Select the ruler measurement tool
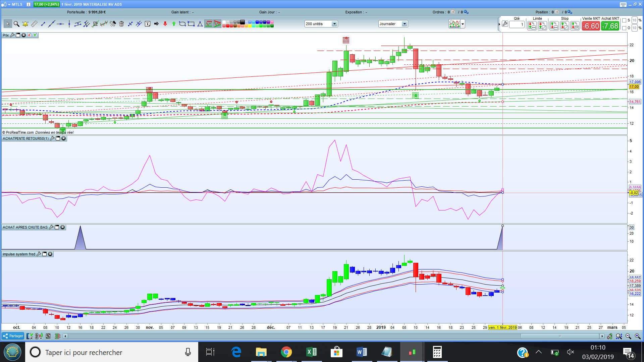 click(x=34, y=24)
